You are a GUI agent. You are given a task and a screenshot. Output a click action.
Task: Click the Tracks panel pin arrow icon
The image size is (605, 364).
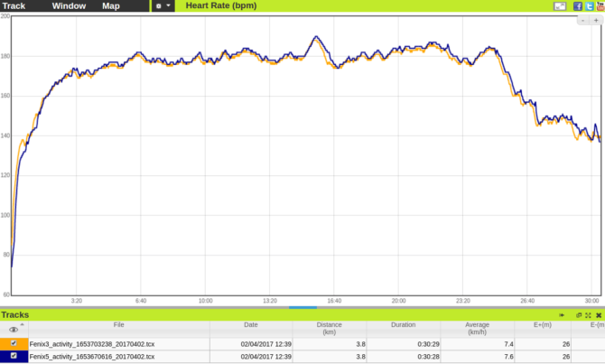pos(562,315)
